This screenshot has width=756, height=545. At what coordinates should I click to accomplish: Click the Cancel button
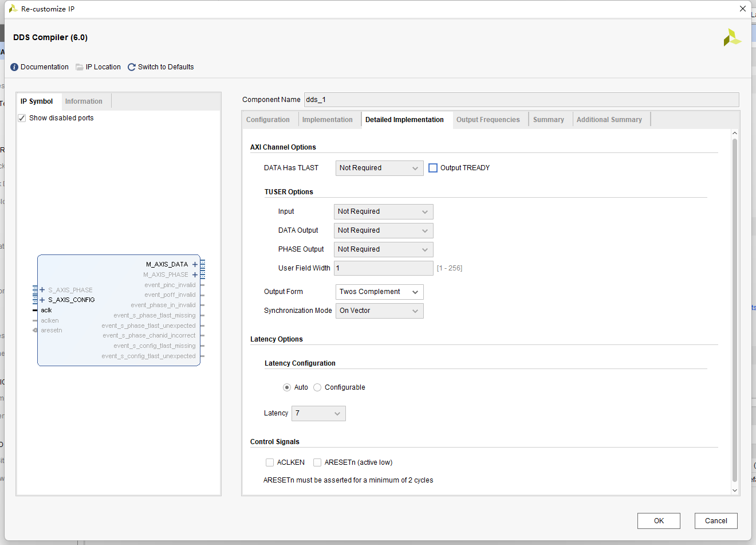tap(716, 521)
